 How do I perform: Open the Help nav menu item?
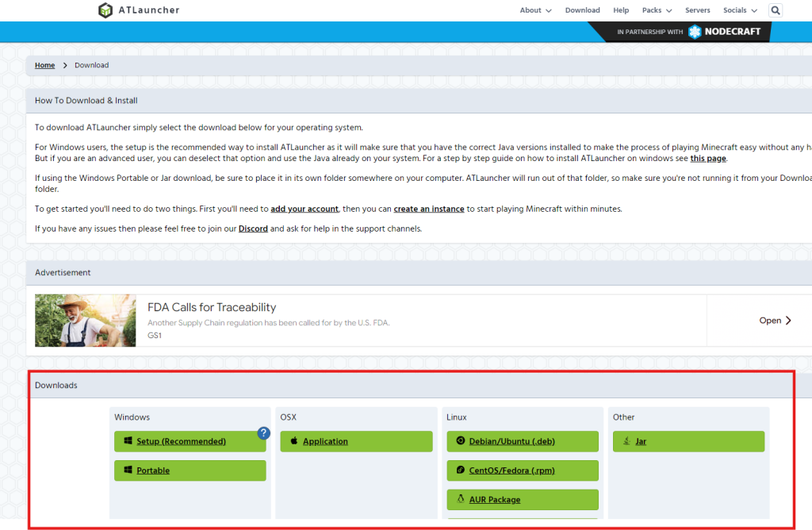point(621,10)
